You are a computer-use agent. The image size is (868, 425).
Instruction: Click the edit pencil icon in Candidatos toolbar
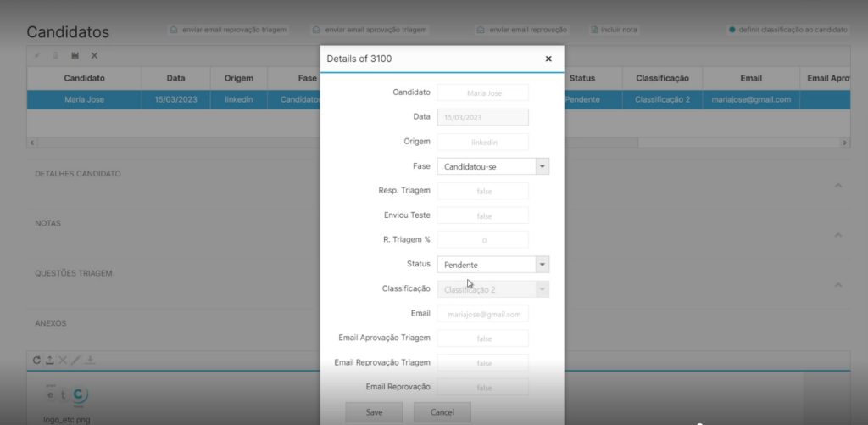pyautogui.click(x=37, y=55)
